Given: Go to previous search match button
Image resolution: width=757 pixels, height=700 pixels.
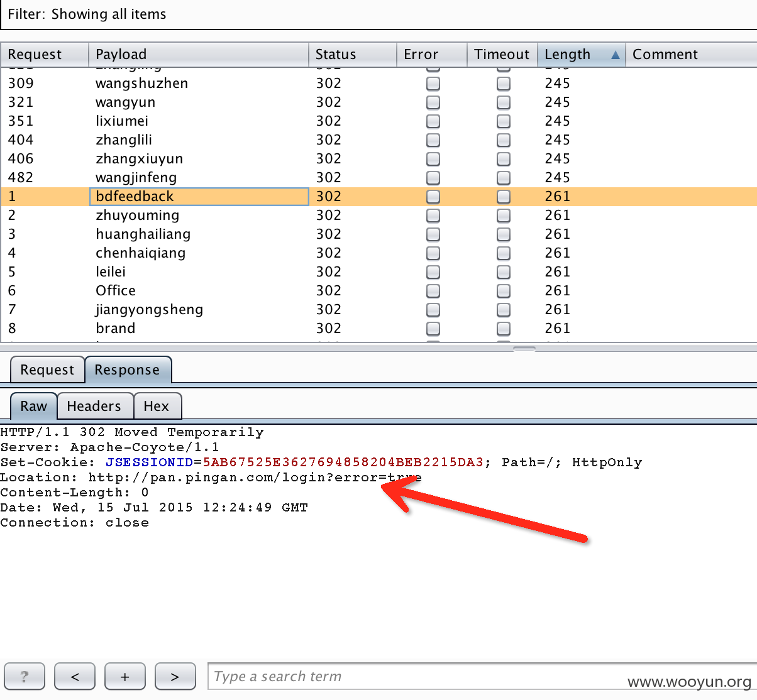Looking at the screenshot, I should coord(75,677).
